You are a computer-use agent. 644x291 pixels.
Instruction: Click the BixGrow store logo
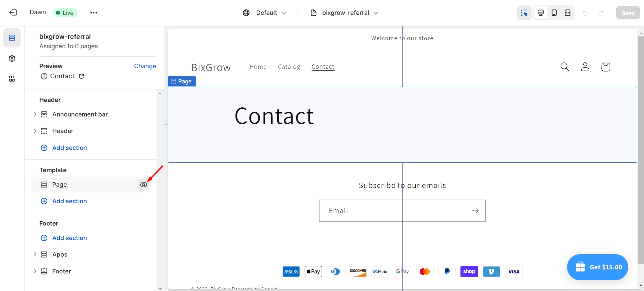coord(211,68)
